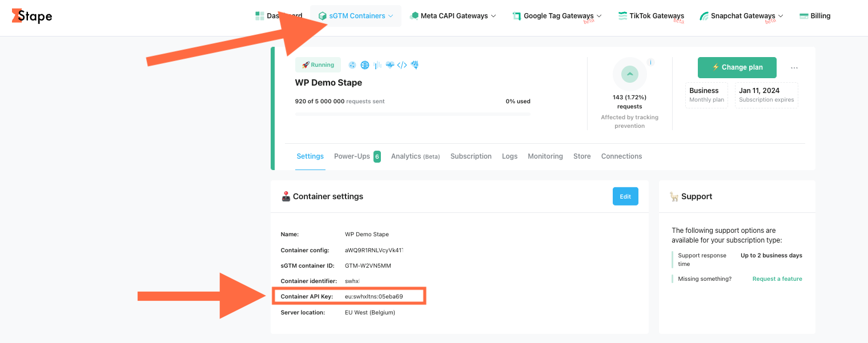This screenshot has height=343, width=868.
Task: Click the Container config value
Action: coord(374,251)
